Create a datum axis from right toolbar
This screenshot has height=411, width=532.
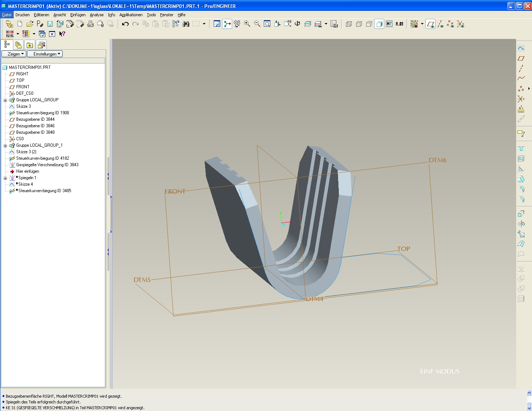(521, 68)
